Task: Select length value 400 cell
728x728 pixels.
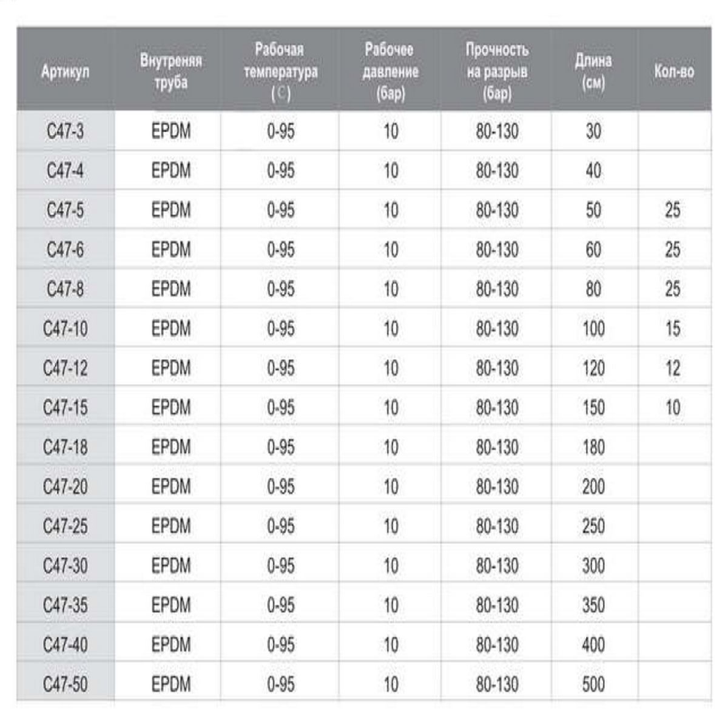Action: 593,644
